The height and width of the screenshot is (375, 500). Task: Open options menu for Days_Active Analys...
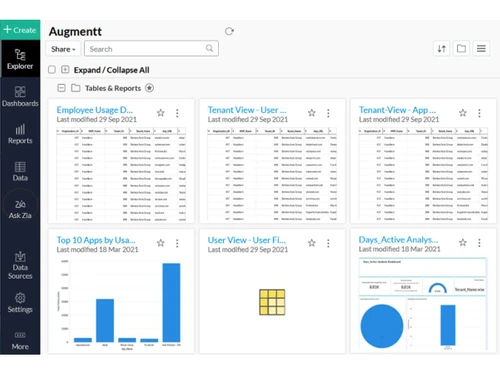click(x=479, y=243)
